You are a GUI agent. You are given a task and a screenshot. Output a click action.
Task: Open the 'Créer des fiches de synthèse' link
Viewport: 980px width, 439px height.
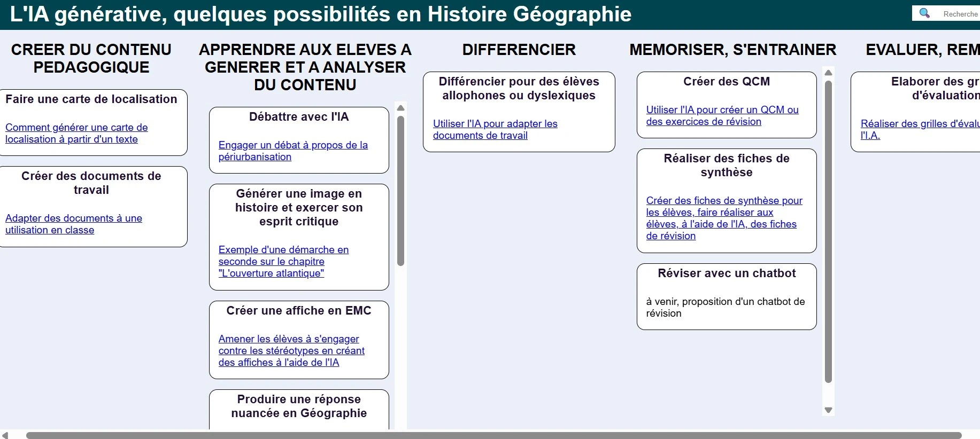coord(724,218)
